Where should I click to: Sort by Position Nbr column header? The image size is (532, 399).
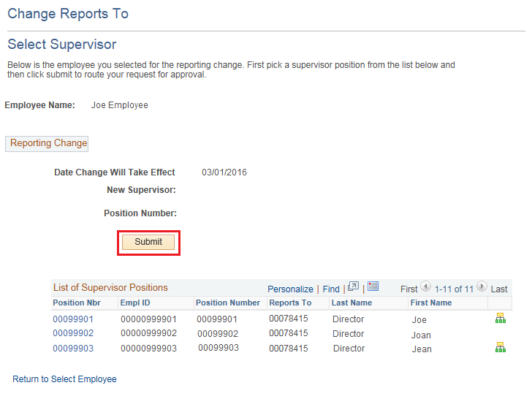click(77, 303)
